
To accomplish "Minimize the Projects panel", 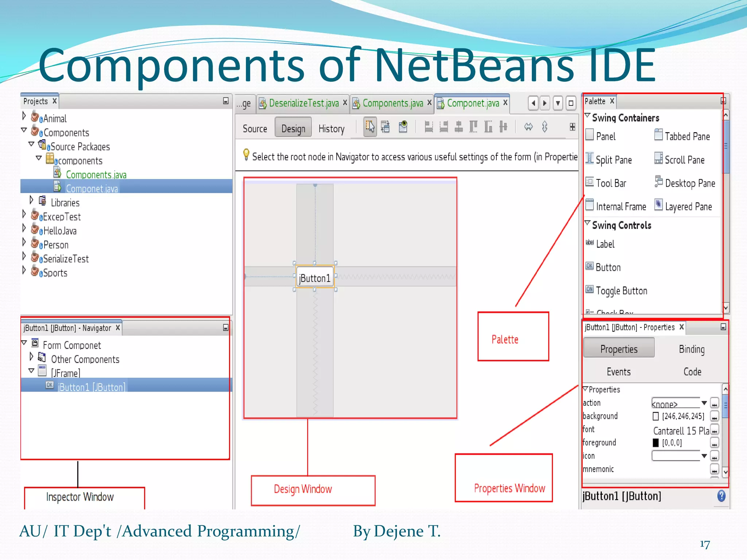I will coord(226,101).
